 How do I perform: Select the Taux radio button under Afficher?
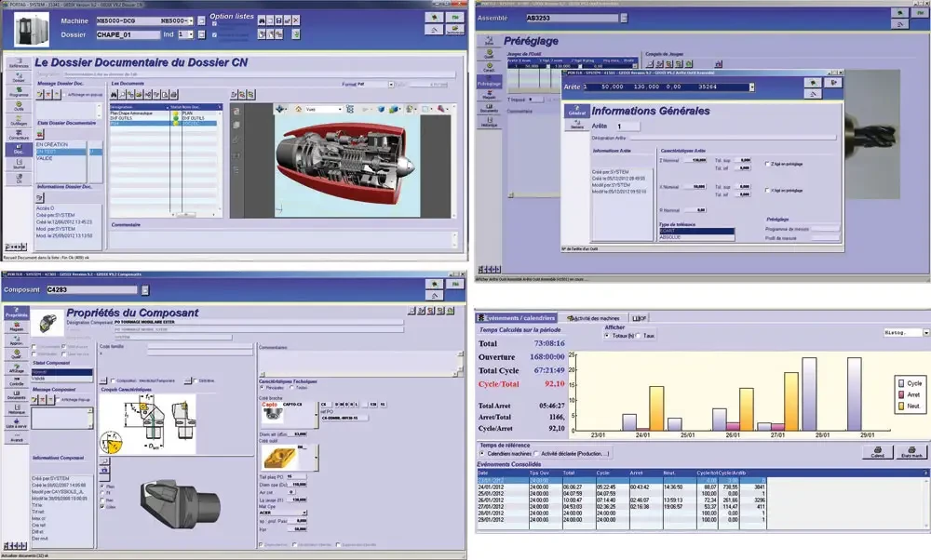pyautogui.click(x=639, y=336)
